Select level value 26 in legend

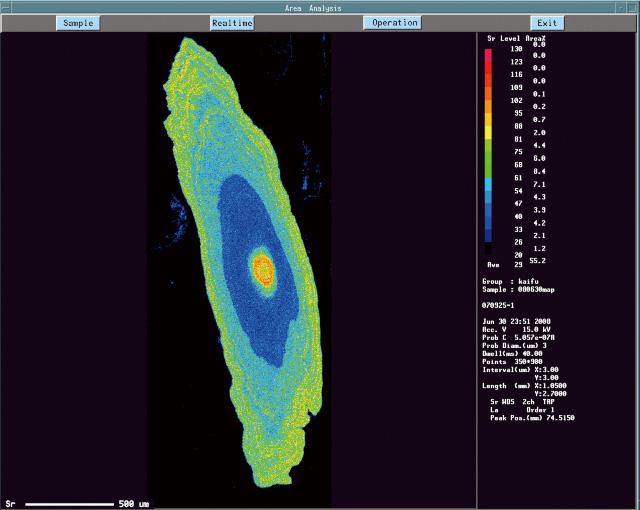518,242
